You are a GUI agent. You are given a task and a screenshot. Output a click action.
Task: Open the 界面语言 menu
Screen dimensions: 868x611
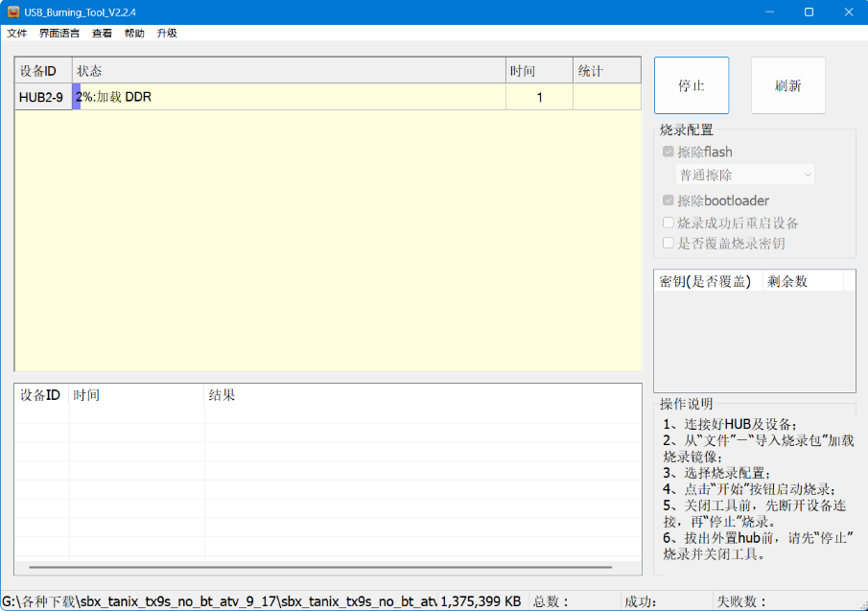[x=59, y=33]
